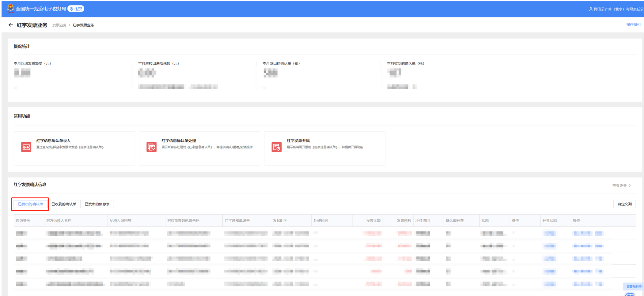Click the tax bureau emblem logo
This screenshot has width=644, height=296.
tap(10, 8)
